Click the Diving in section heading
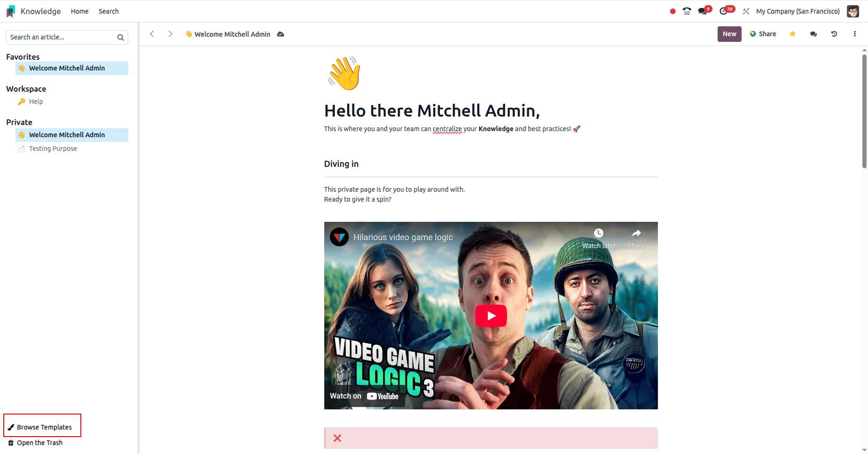The image size is (868, 454). (341, 164)
